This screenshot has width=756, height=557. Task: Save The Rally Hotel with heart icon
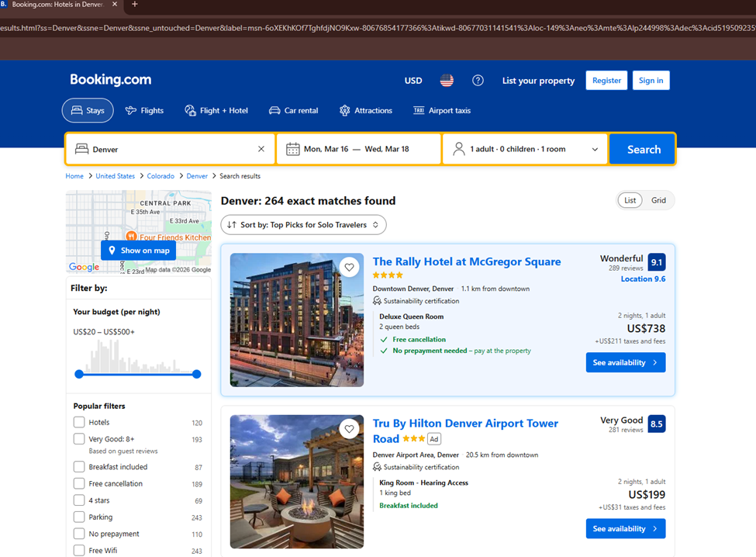coord(349,267)
